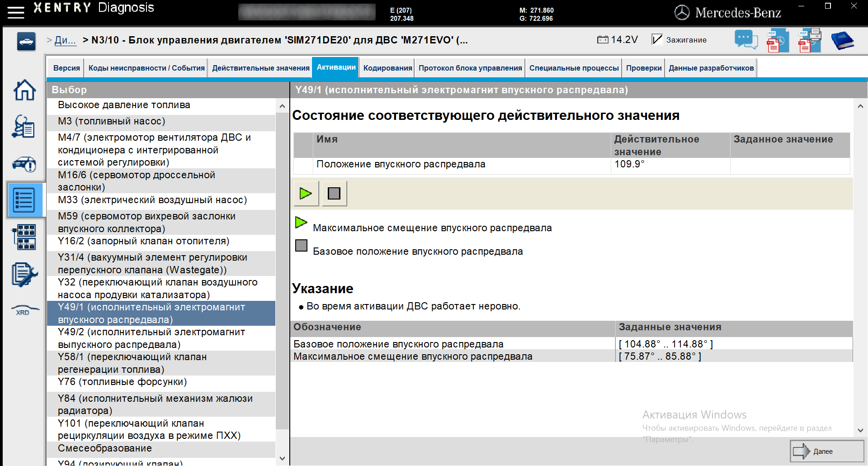Screen dimensions: 868x466
Task: Open the hamburger menu next to XENTRY
Action: tap(16, 12)
